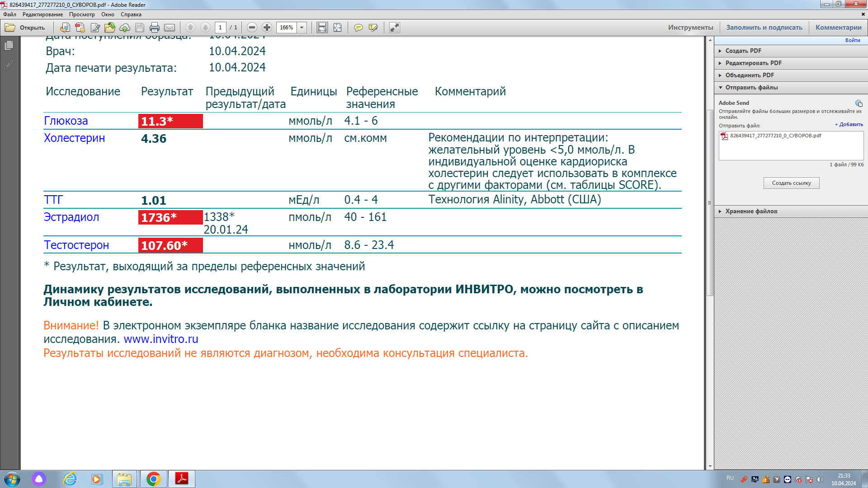
Task: Open the Просмотр menu
Action: (82, 14)
